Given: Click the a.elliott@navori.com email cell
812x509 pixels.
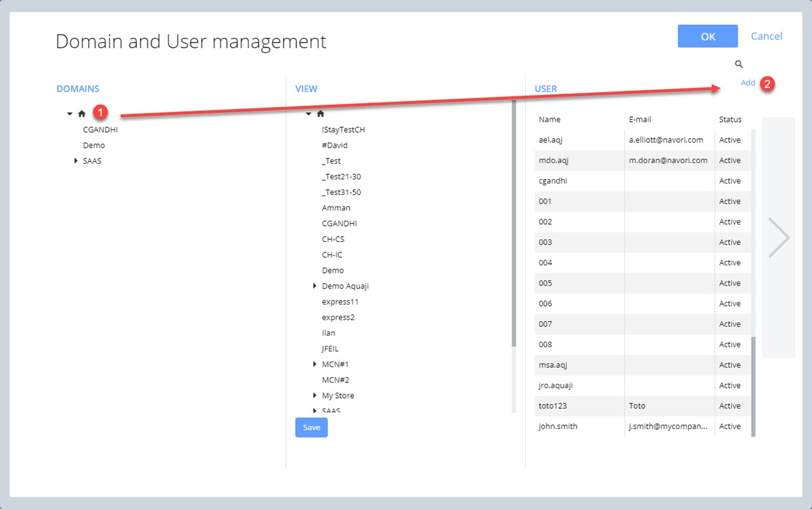Looking at the screenshot, I should tap(669, 140).
